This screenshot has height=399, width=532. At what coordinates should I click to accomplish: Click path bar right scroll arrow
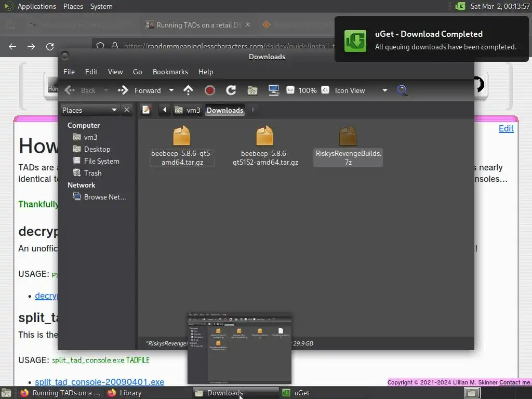253,110
